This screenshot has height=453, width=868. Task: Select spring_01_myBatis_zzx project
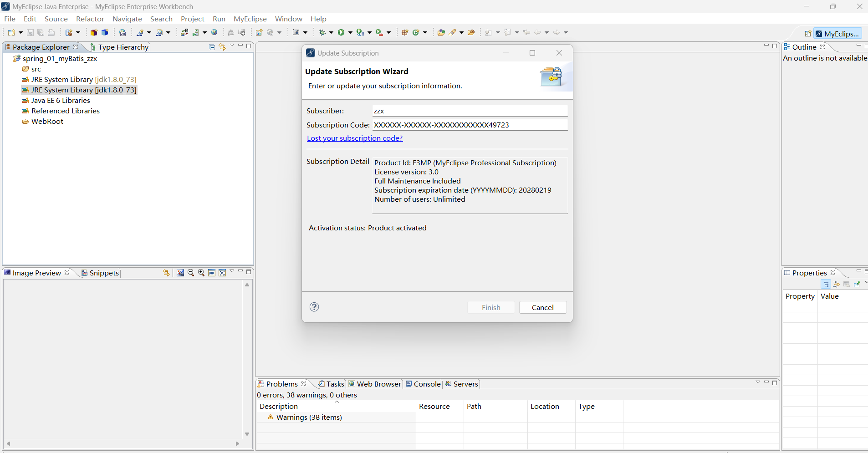click(x=56, y=58)
